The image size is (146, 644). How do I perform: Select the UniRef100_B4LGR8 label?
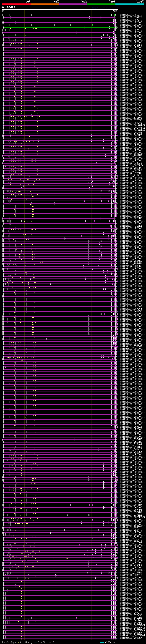click(131, 618)
